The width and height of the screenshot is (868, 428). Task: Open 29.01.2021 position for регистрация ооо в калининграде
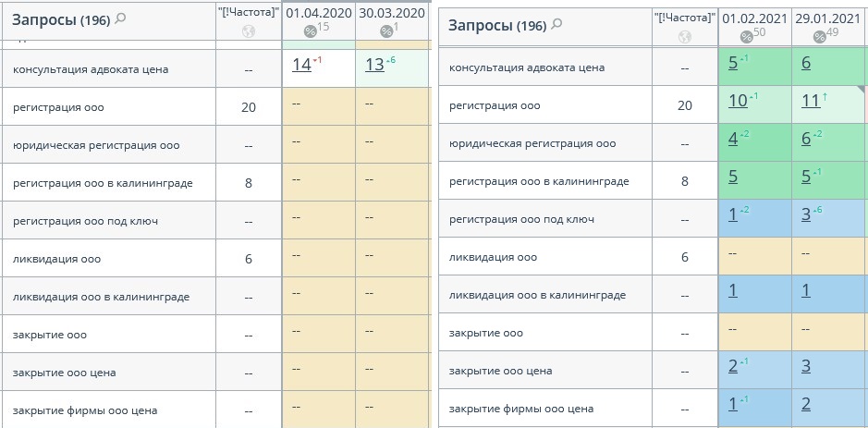(806, 177)
